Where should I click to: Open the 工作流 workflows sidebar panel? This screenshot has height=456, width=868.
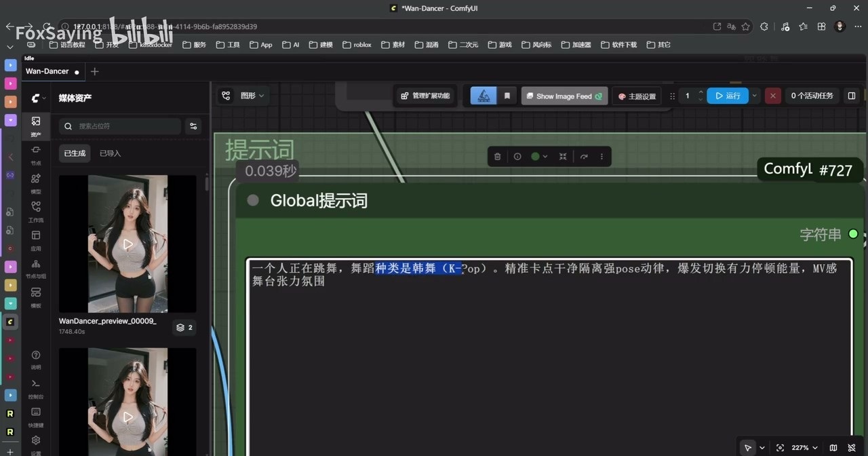click(x=36, y=211)
